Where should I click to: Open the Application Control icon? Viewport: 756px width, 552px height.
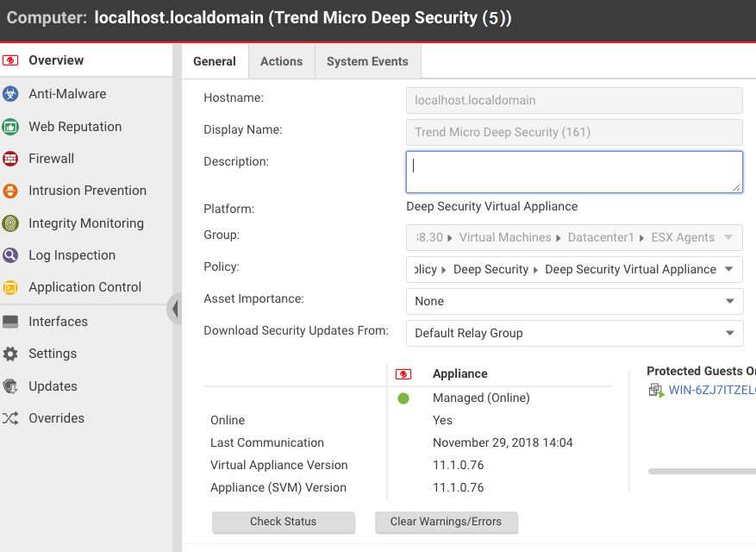click(10, 287)
